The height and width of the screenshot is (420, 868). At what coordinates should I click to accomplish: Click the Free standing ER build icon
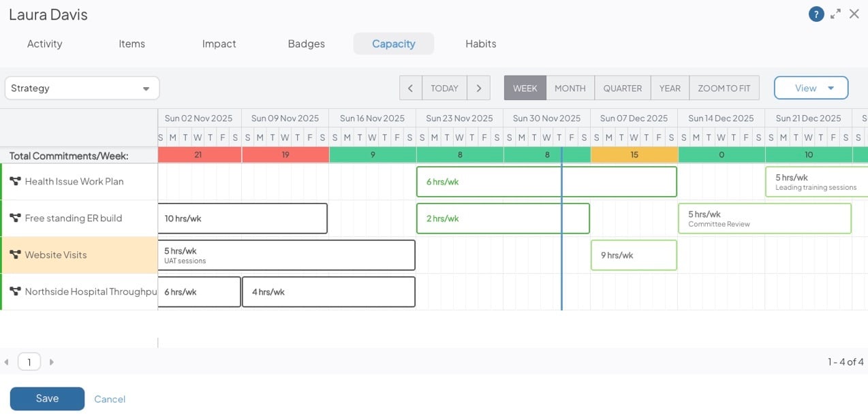point(15,219)
